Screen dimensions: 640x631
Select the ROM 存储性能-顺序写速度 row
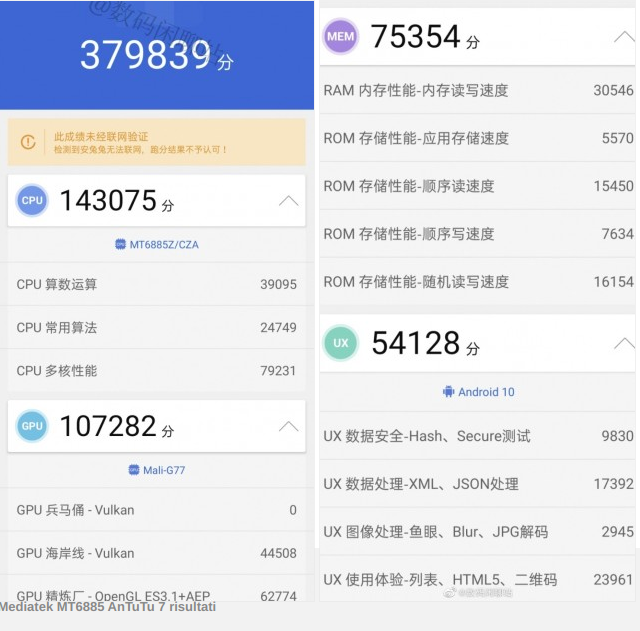click(x=478, y=234)
